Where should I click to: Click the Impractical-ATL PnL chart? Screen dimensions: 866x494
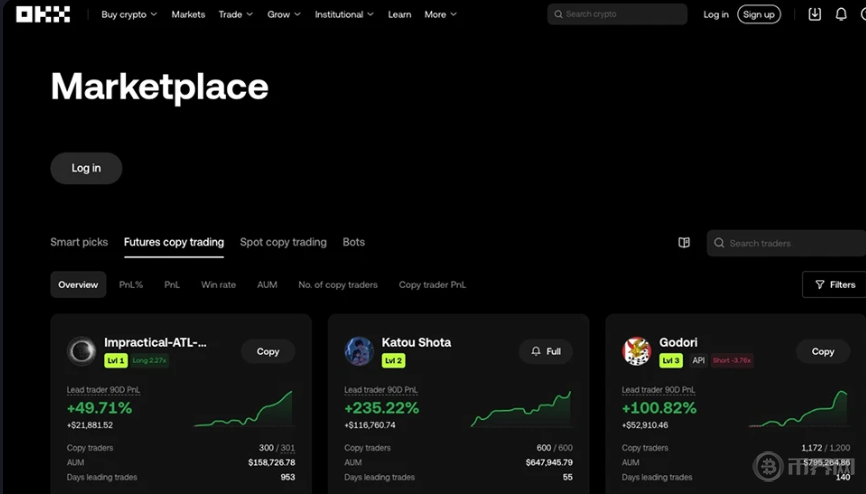point(244,409)
